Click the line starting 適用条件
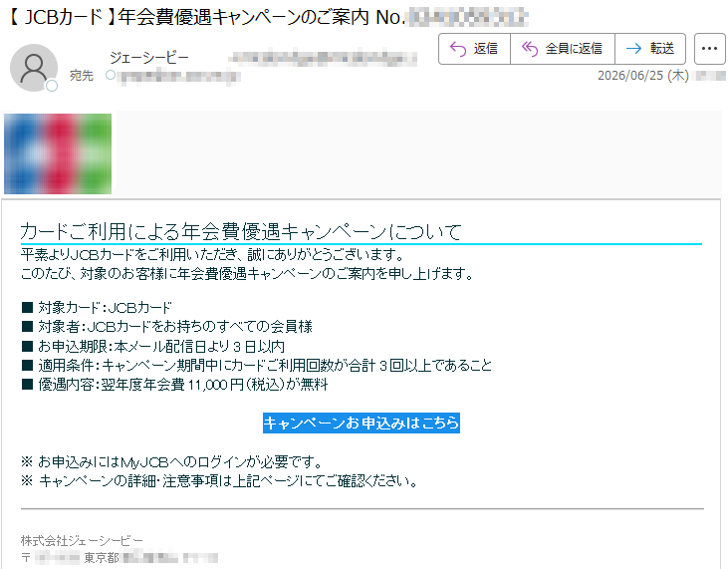Screen dimensions: 728x569 coord(257,366)
